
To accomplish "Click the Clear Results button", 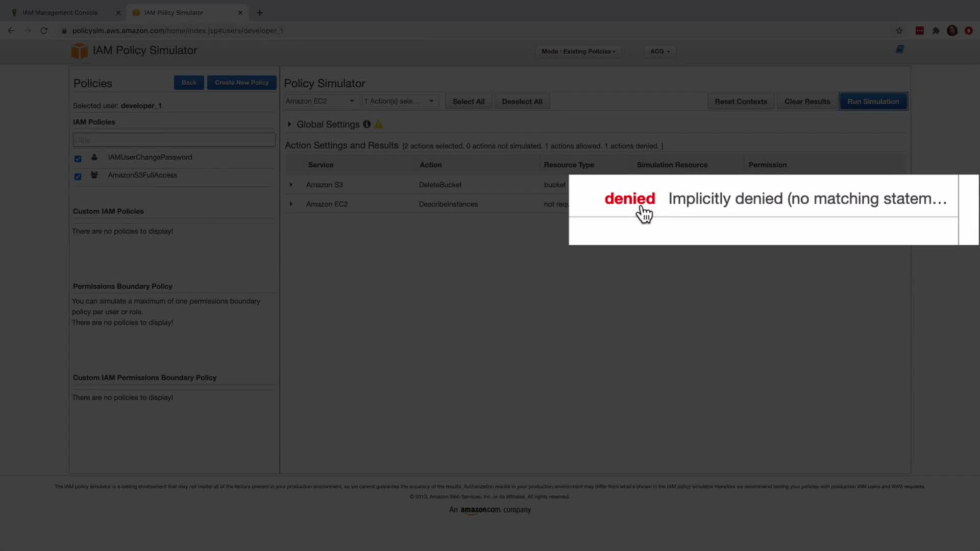I will pyautogui.click(x=807, y=102).
